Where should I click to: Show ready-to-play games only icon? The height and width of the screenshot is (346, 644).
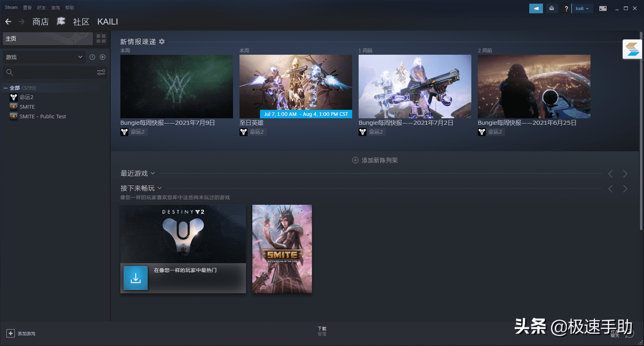pos(103,57)
